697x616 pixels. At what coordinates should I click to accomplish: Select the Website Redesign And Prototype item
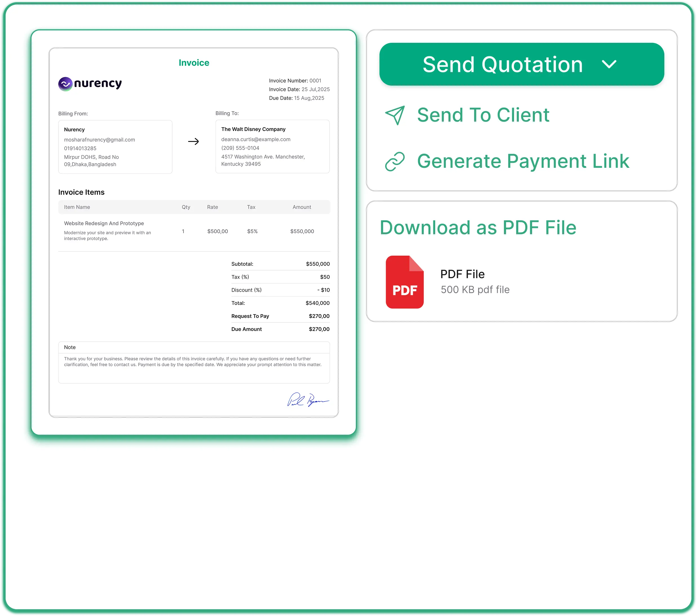pyautogui.click(x=104, y=224)
